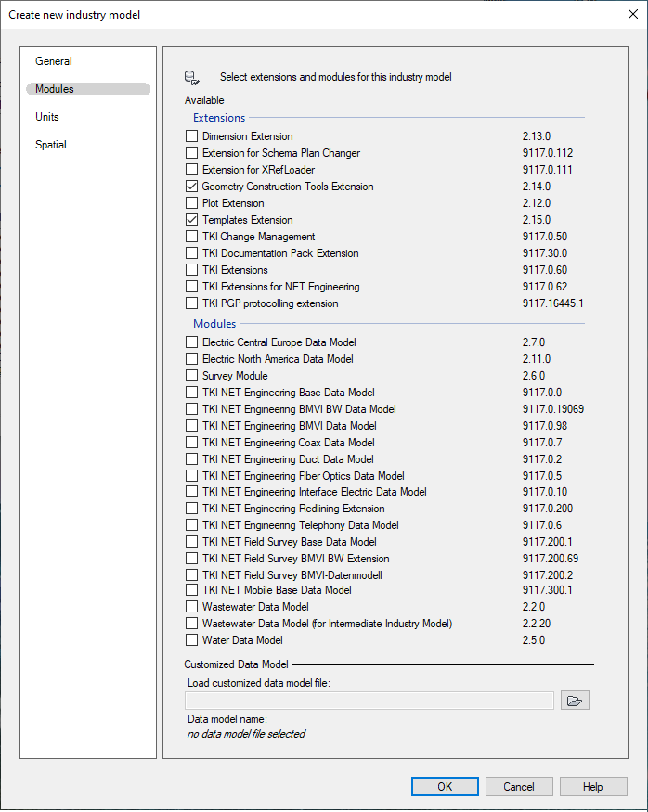This screenshot has height=812, width=648.
Task: Select the Modules page in sidebar
Action: (x=88, y=89)
